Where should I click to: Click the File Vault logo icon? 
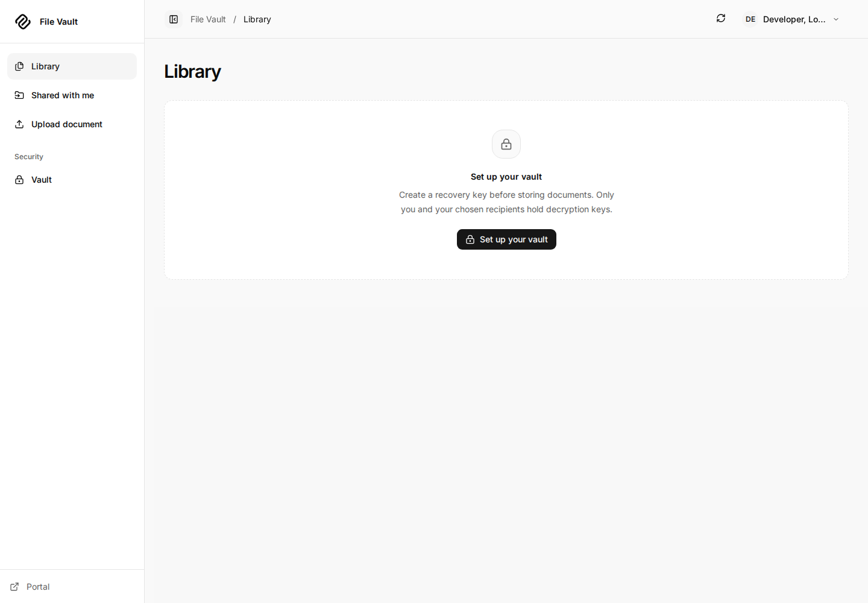pyautogui.click(x=23, y=22)
